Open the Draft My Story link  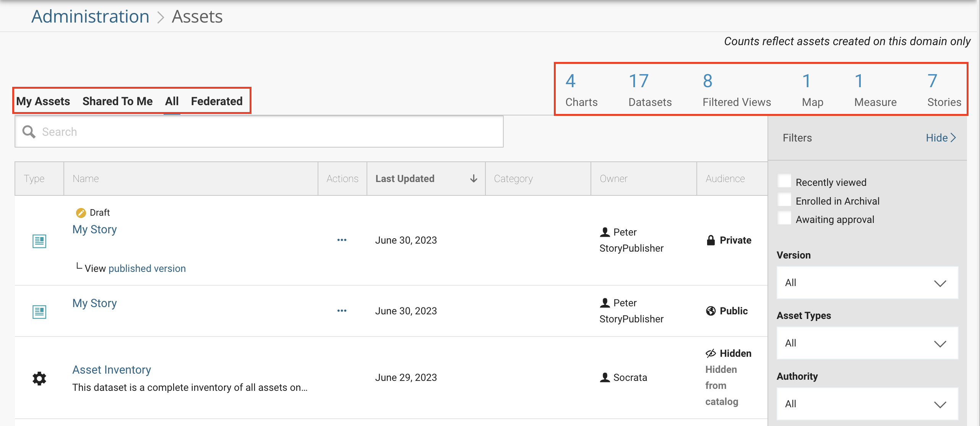(94, 229)
